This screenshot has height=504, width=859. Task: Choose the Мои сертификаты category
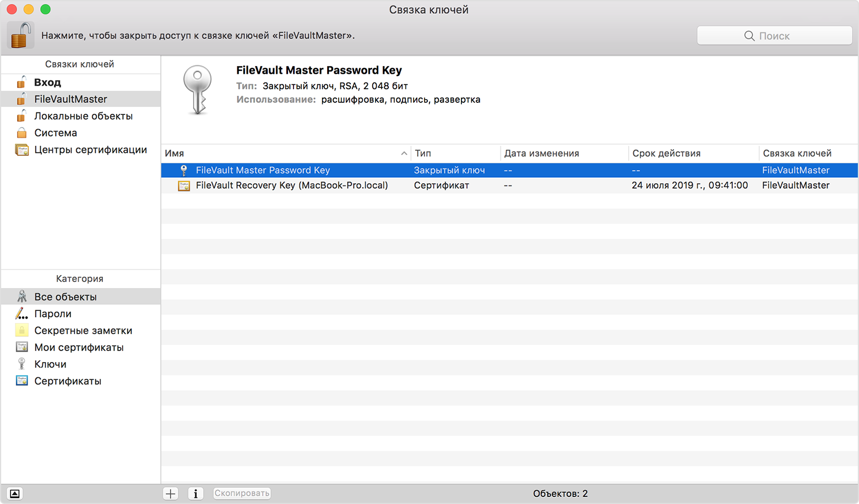tap(80, 347)
